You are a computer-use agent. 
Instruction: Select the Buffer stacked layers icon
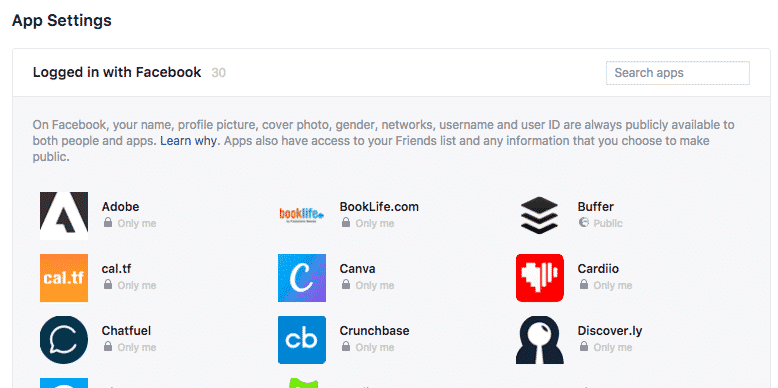[540, 216]
